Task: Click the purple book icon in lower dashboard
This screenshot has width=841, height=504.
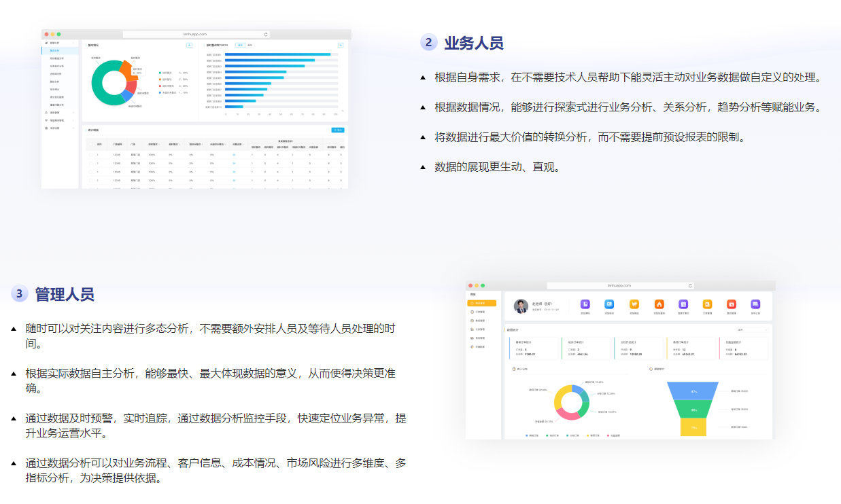Action: coord(585,304)
